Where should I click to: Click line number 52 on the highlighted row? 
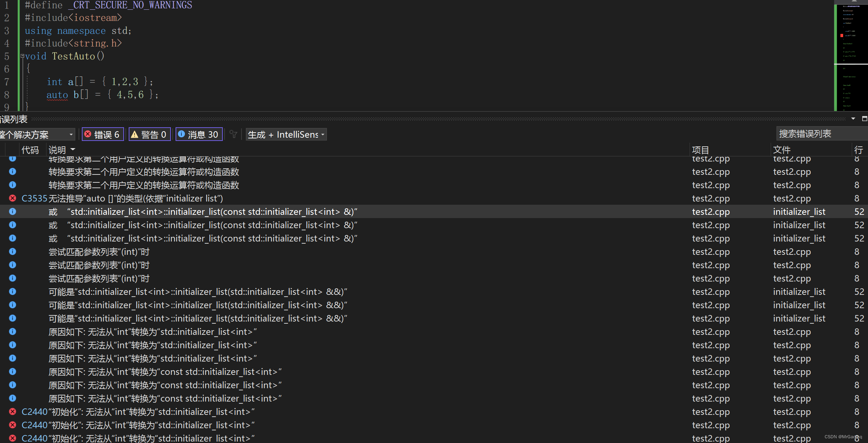(859, 212)
